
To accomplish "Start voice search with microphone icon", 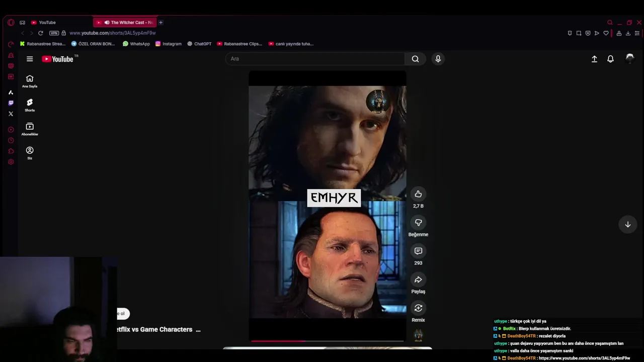I will click(x=438, y=59).
